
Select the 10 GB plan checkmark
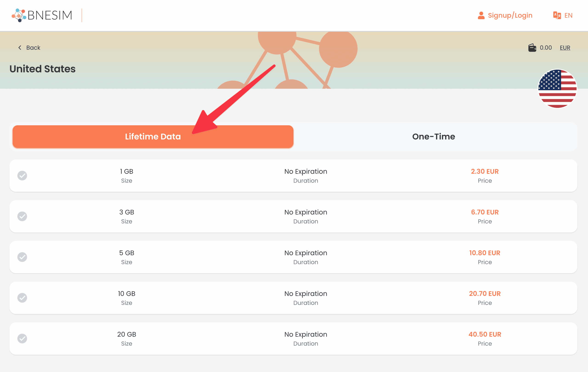22,298
